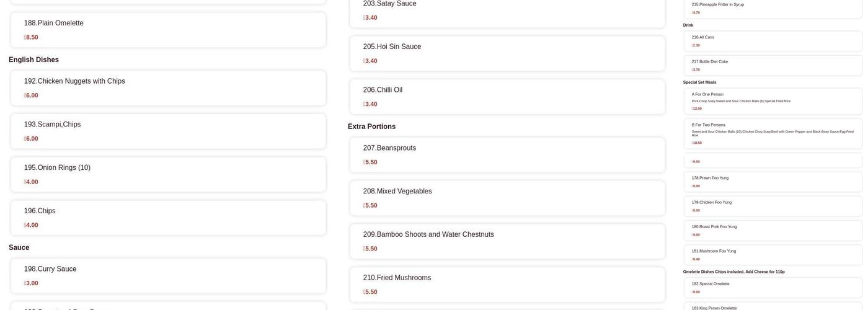Click the English Dishes section heading
868x310 pixels.
click(34, 60)
